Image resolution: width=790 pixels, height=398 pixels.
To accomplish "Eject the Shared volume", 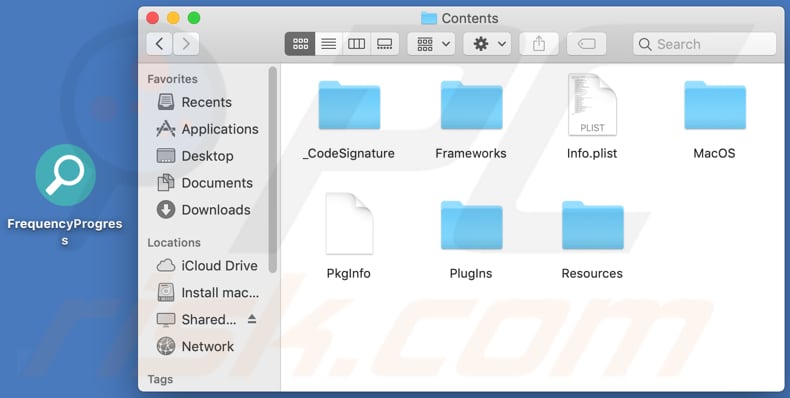I will click(x=252, y=319).
